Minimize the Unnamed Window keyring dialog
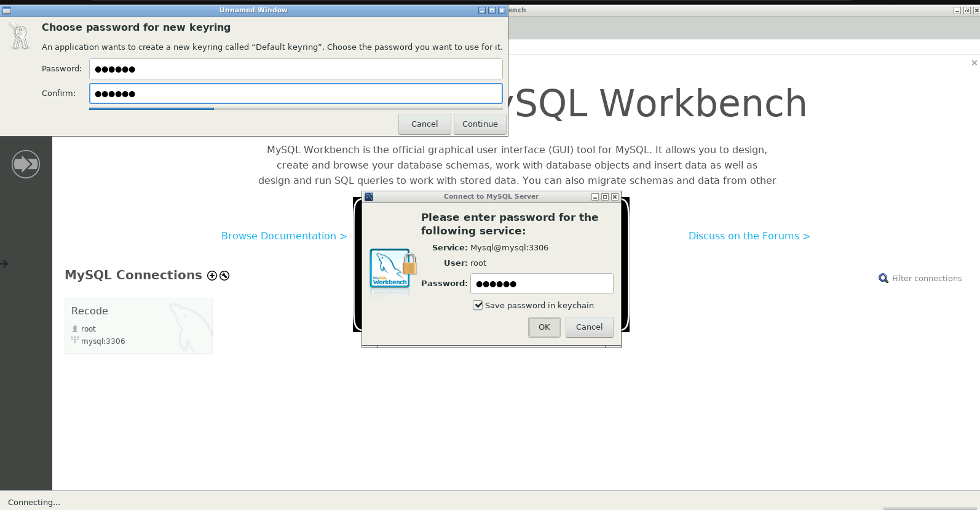The image size is (980, 510). click(482, 10)
